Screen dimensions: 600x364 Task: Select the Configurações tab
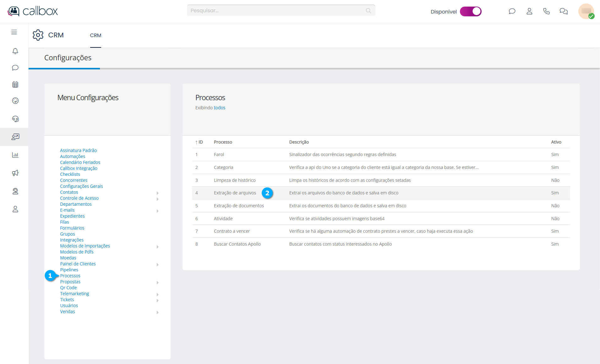pos(68,58)
